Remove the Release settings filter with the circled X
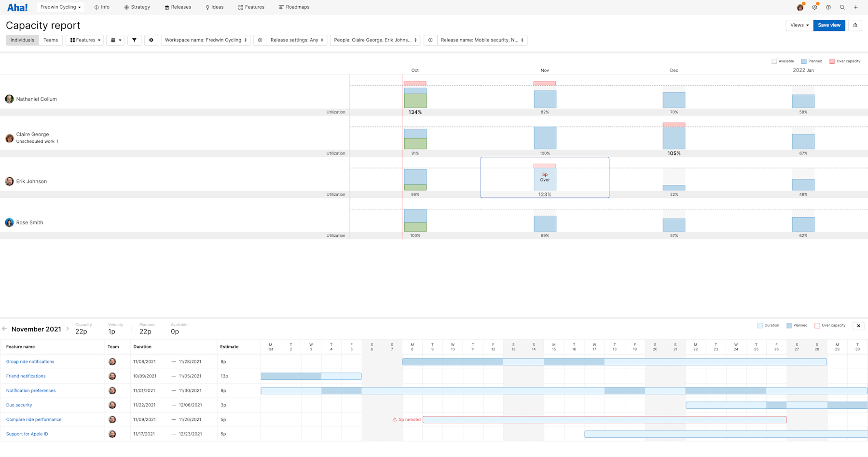The width and height of the screenshot is (868, 457). point(261,40)
